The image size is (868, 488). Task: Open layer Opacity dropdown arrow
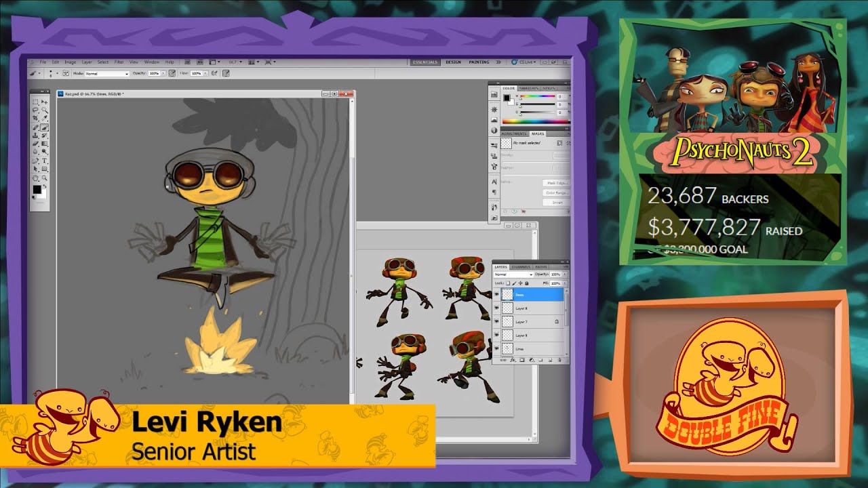(x=565, y=274)
